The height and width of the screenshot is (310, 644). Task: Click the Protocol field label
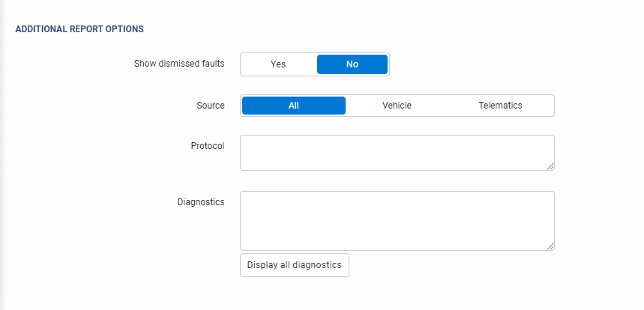(208, 146)
